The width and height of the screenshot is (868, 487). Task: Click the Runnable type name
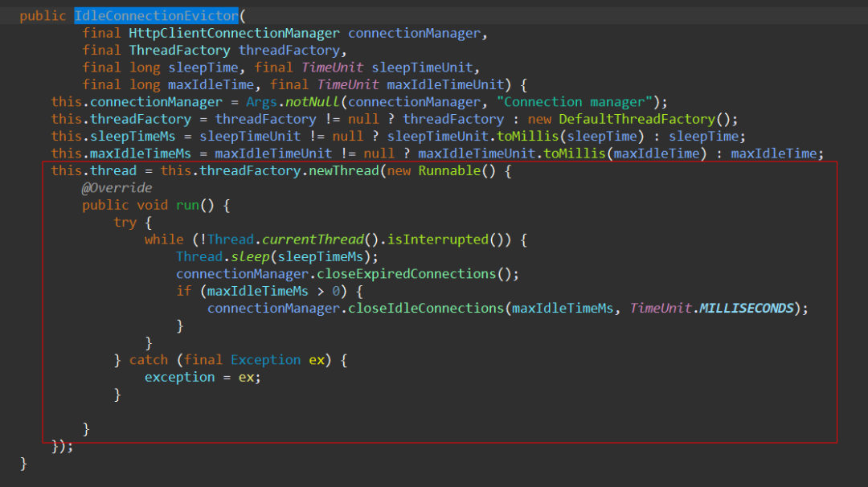[449, 170]
